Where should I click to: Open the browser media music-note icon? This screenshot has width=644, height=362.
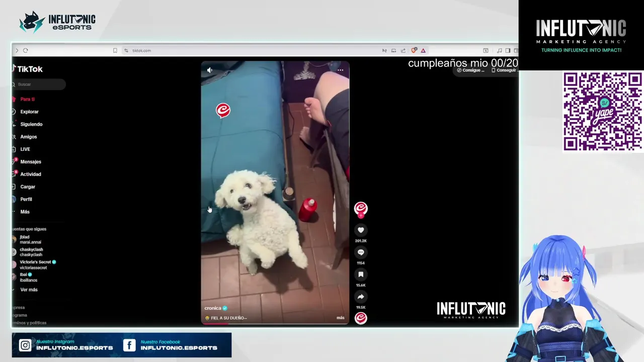click(x=499, y=50)
